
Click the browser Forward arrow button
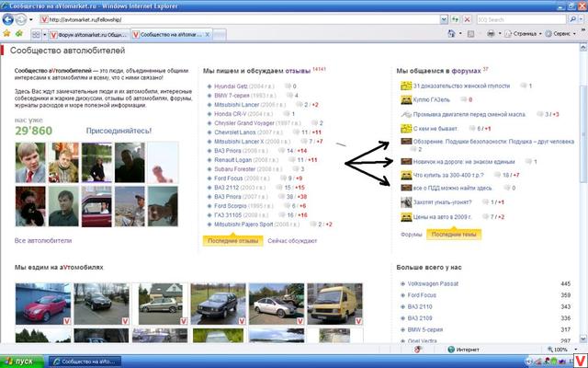[21, 19]
